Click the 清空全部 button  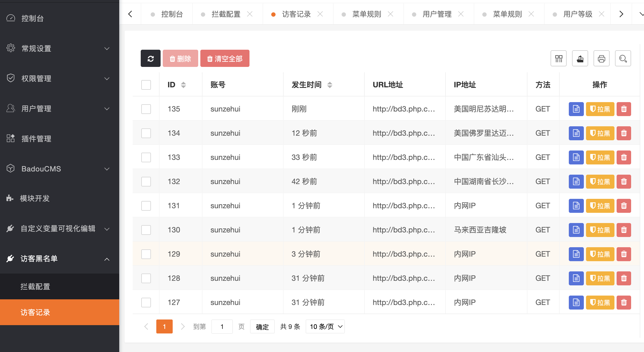click(x=225, y=58)
